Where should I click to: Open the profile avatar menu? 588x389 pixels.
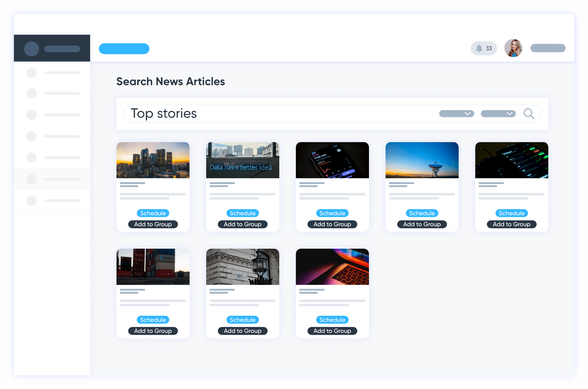[513, 48]
